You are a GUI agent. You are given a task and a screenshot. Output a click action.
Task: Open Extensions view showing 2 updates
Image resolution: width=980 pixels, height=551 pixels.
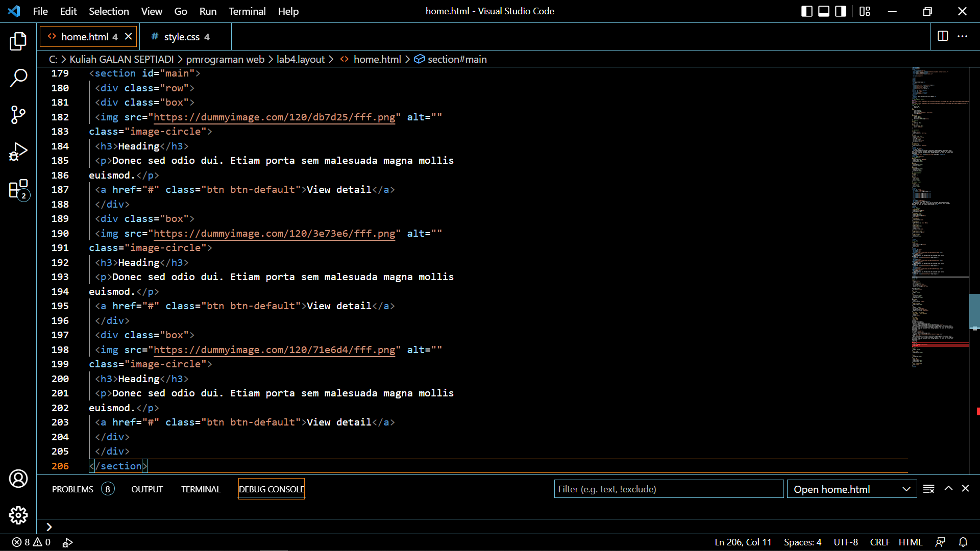point(18,189)
